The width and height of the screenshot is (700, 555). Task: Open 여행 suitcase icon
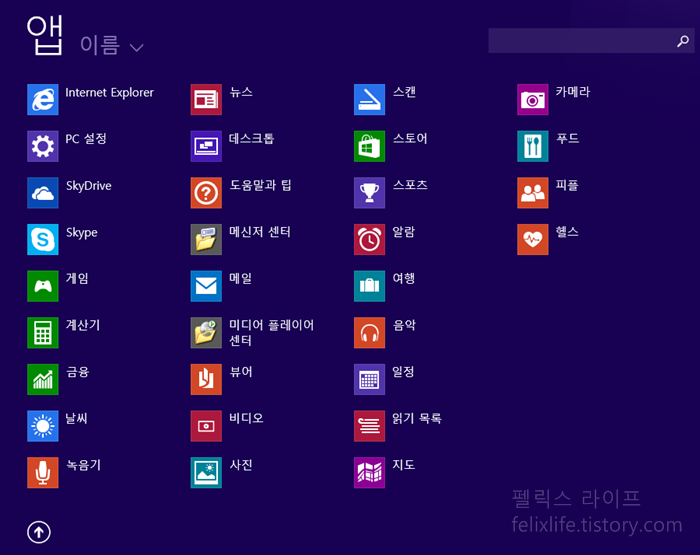(x=369, y=286)
